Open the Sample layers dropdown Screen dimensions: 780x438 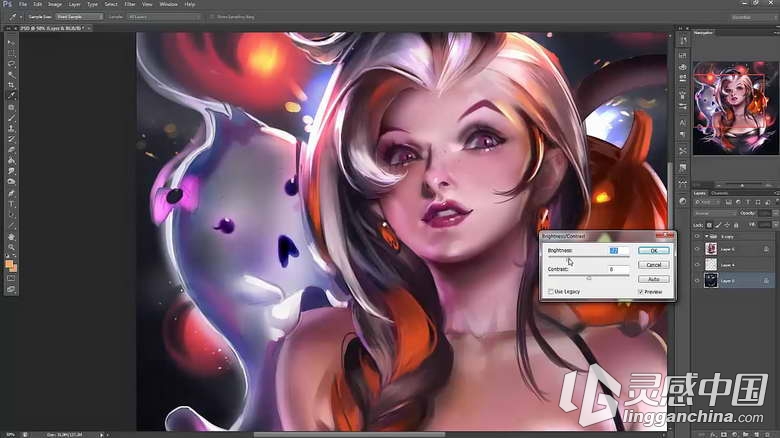(x=164, y=17)
